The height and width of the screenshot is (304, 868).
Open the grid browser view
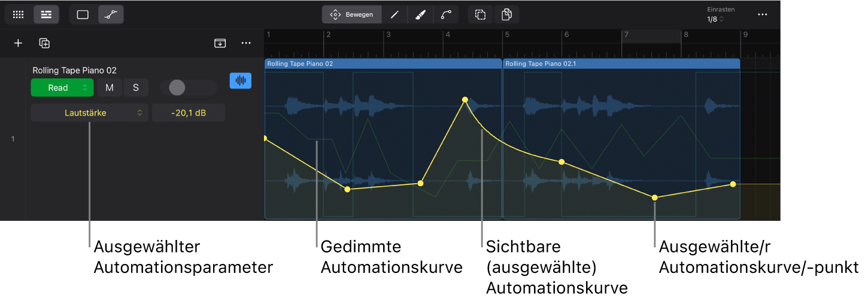click(x=18, y=14)
